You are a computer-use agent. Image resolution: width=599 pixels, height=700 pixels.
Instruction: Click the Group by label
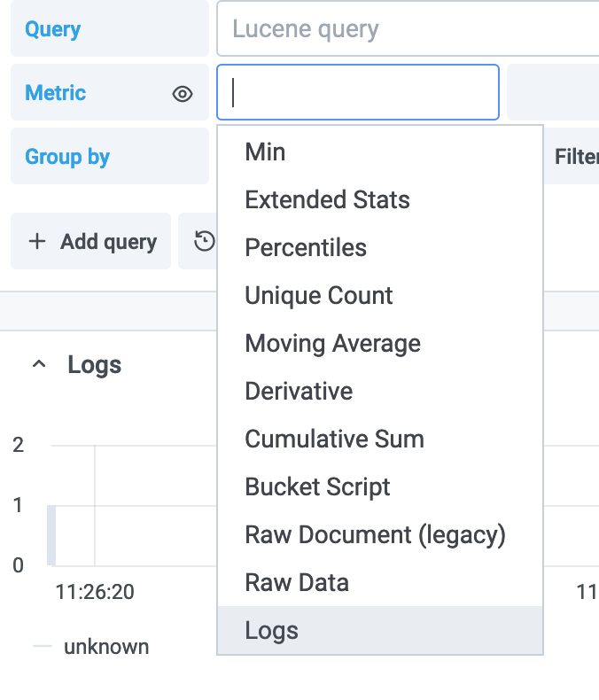pyautogui.click(x=67, y=157)
